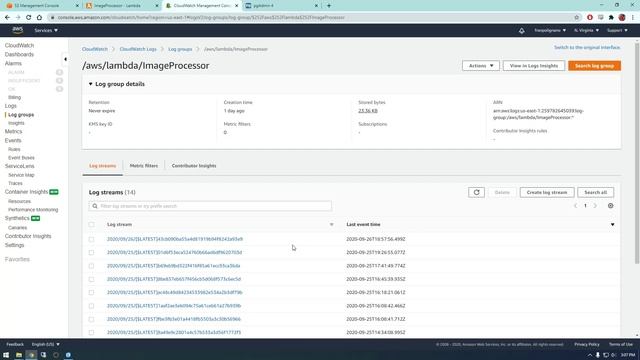Open the CloudWatch breadcrumb link
Viewport: 640px width, 360px height.
[x=95, y=49]
